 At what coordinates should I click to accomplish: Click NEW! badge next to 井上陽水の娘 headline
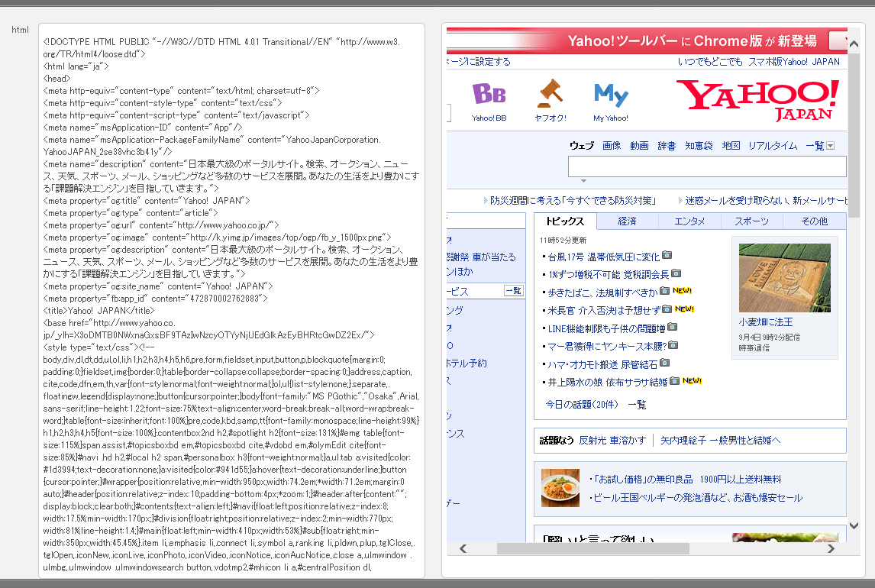[x=692, y=381]
